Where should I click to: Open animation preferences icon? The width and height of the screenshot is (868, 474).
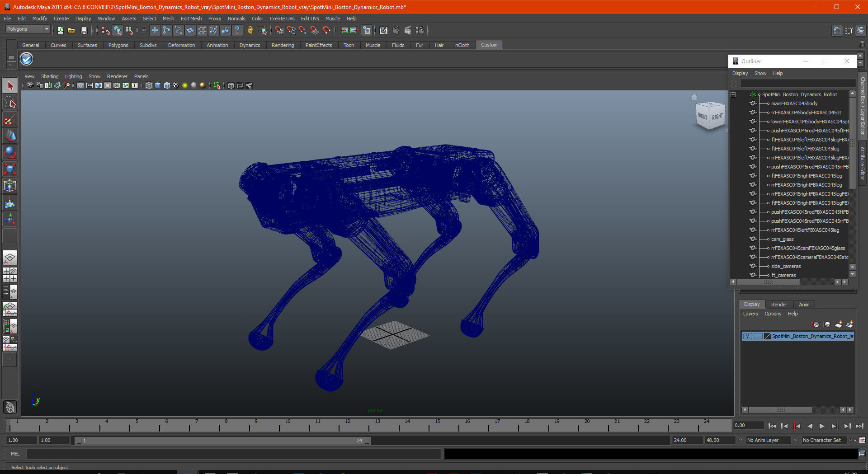pyautogui.click(x=863, y=440)
